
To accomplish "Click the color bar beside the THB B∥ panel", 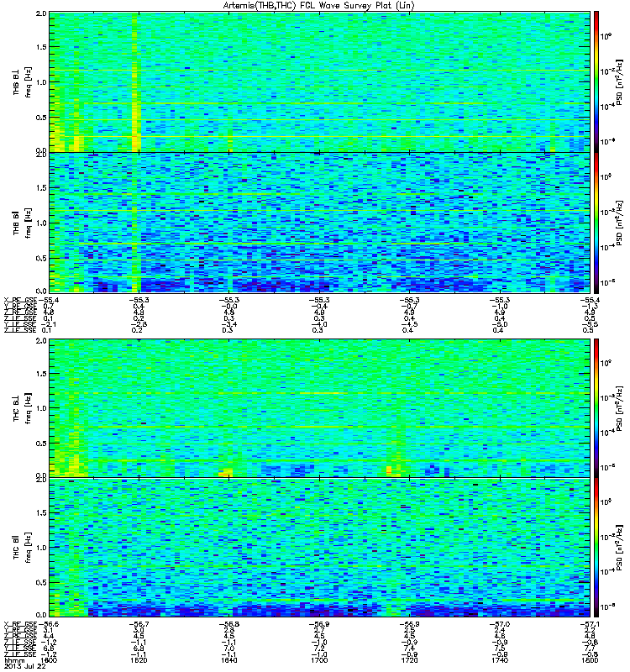I will (596, 223).
